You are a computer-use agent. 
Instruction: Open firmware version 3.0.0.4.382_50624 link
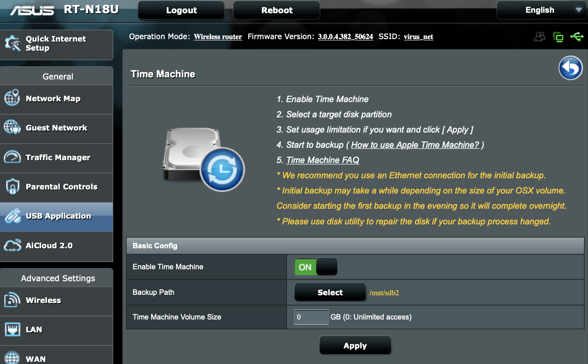(345, 37)
